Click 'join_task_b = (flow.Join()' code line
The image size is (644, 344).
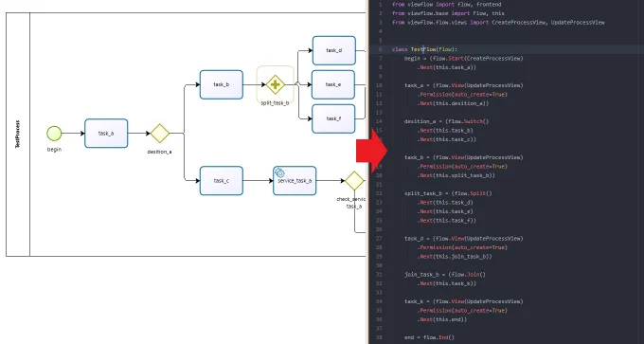(445, 275)
